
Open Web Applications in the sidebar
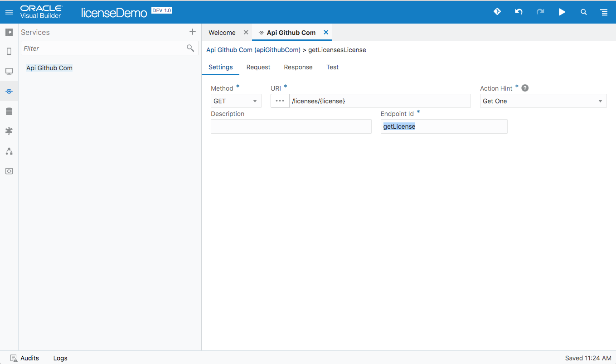click(x=9, y=71)
